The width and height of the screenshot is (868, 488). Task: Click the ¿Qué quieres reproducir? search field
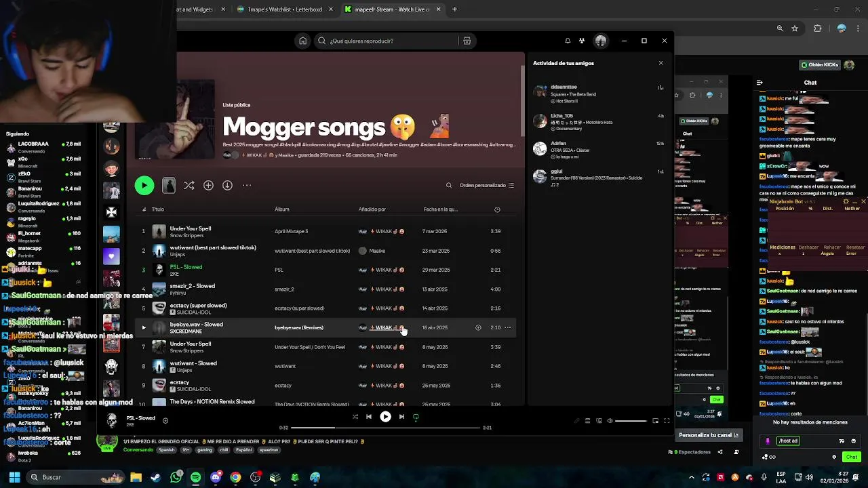coord(387,41)
